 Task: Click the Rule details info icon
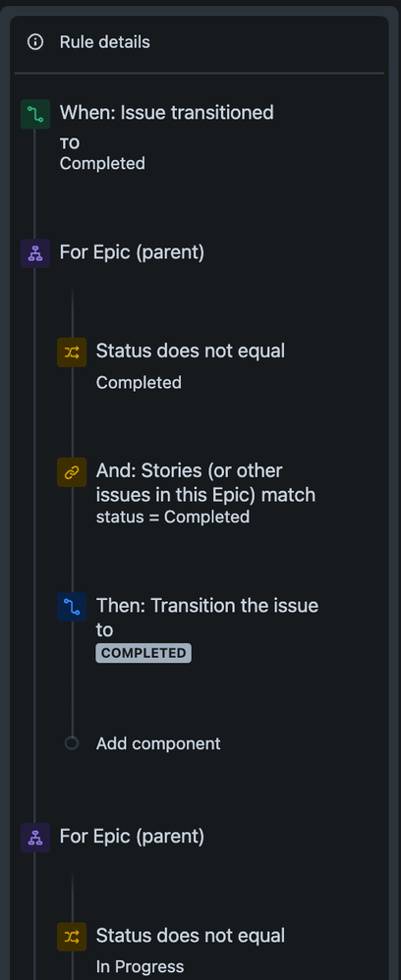pos(35,42)
